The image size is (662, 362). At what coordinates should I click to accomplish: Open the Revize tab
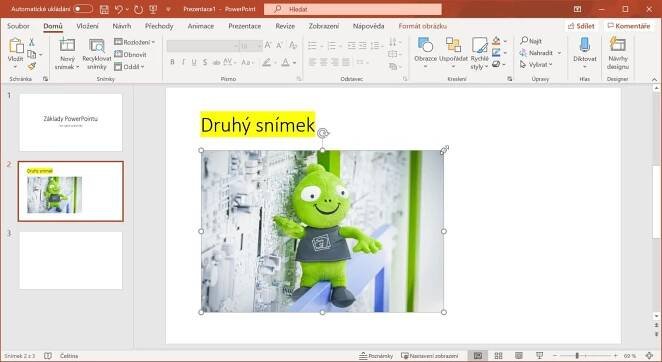[x=285, y=26]
